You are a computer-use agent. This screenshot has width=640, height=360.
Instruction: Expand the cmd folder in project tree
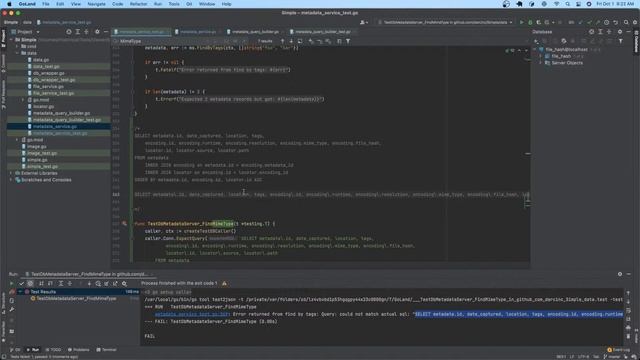[17, 47]
